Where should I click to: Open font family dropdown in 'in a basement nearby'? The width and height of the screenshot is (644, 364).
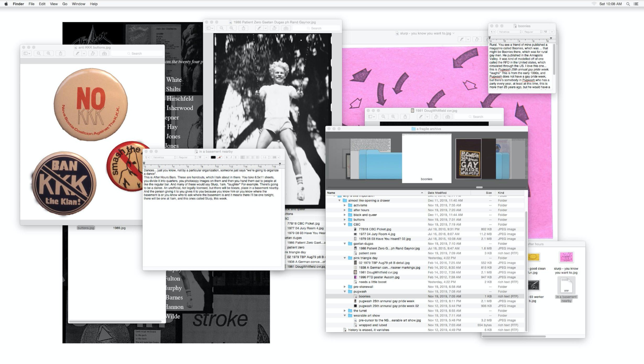[x=164, y=157]
